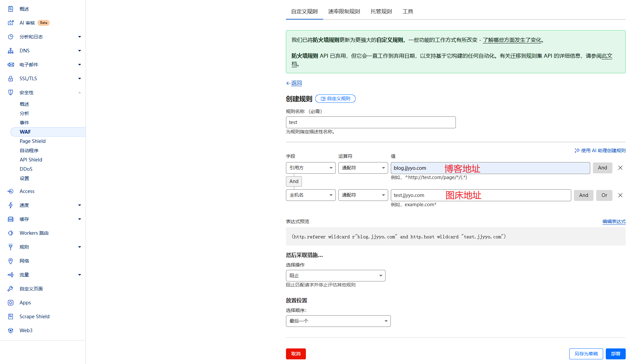Image resolution: width=631 pixels, height=364 pixels.
Task: Remove the blog.jjyyo.com condition row with X
Action: click(x=620, y=168)
